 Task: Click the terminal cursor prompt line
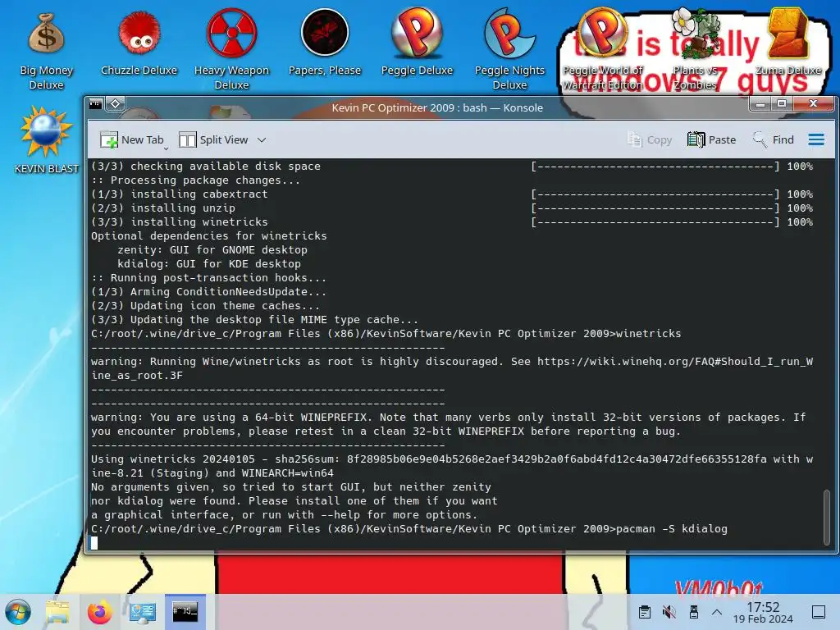click(94, 543)
